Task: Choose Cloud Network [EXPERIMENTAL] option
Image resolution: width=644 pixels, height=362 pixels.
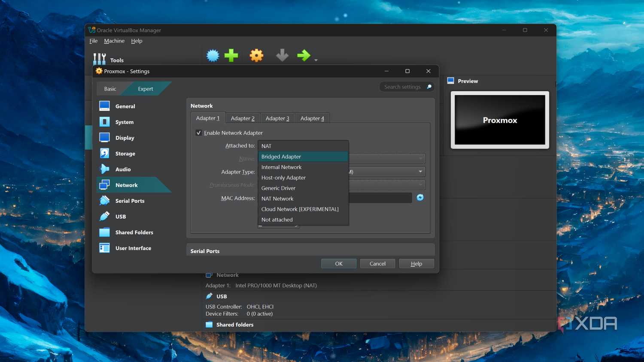Action: pos(303,209)
